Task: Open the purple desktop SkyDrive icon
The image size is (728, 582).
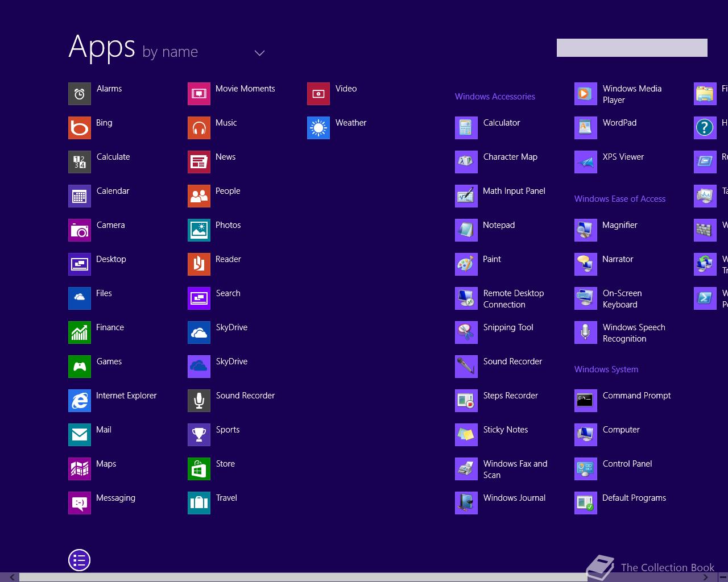Action: 199,367
